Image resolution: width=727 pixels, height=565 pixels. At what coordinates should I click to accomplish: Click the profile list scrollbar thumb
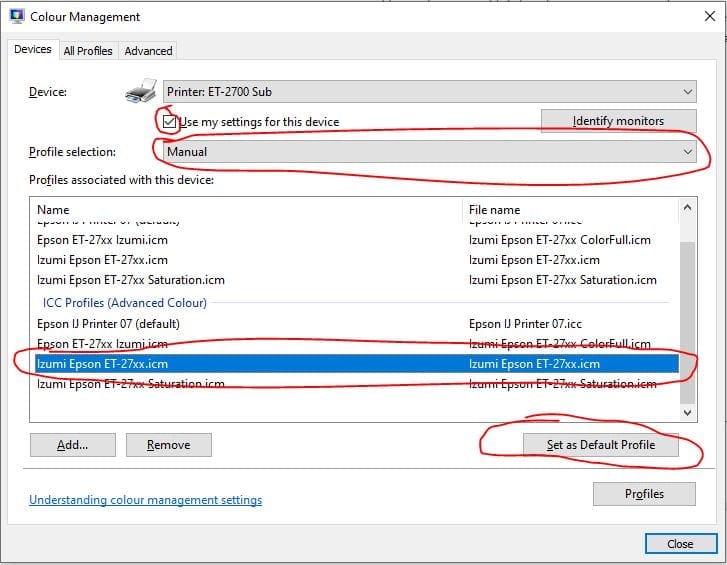coord(687,322)
